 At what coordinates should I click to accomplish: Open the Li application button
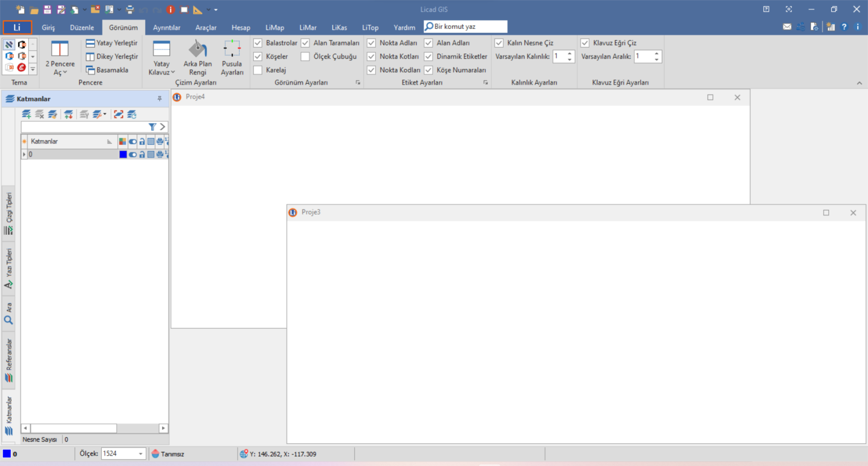tap(17, 27)
